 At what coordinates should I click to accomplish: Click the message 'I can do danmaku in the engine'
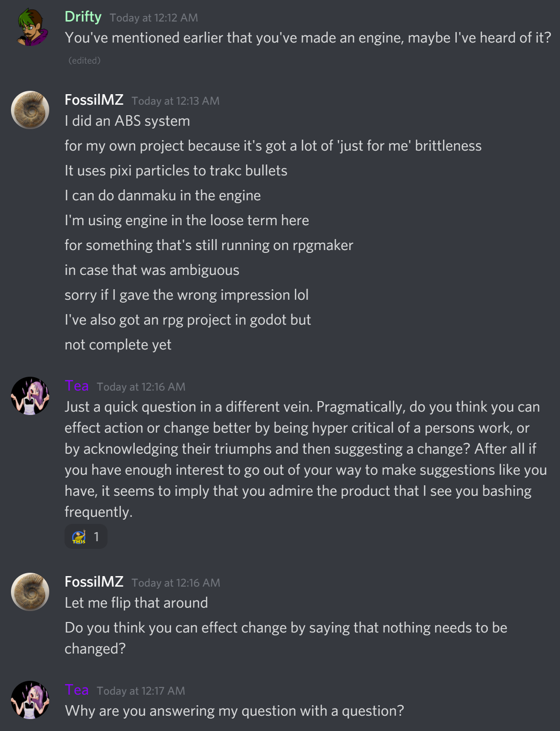(x=162, y=196)
